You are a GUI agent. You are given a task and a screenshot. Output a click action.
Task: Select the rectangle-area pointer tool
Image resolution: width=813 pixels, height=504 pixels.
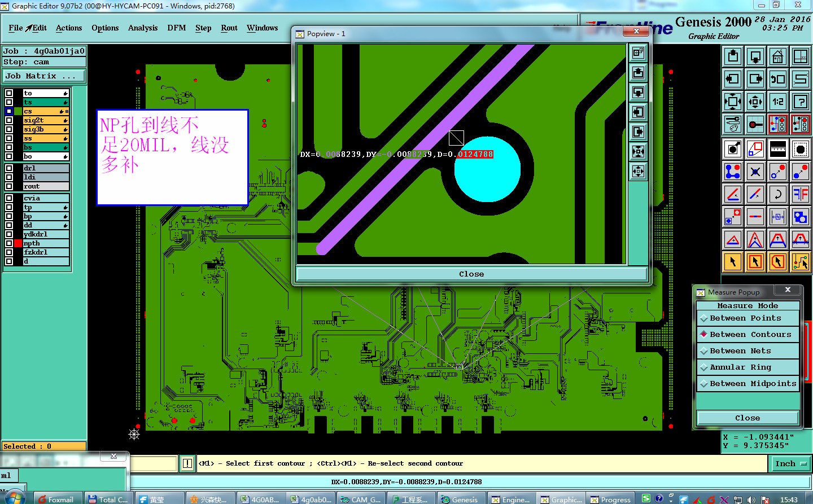755,262
